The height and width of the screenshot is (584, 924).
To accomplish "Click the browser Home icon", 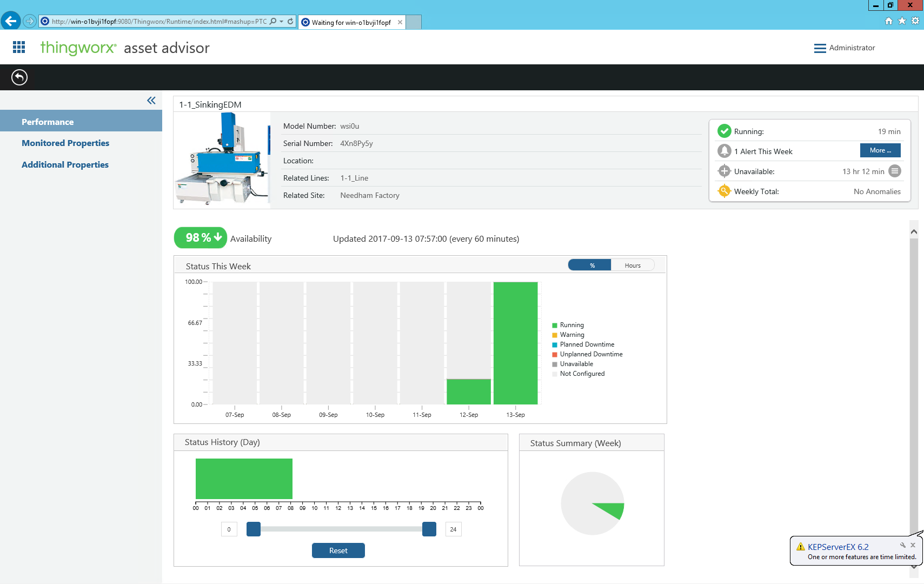I will pyautogui.click(x=889, y=21).
